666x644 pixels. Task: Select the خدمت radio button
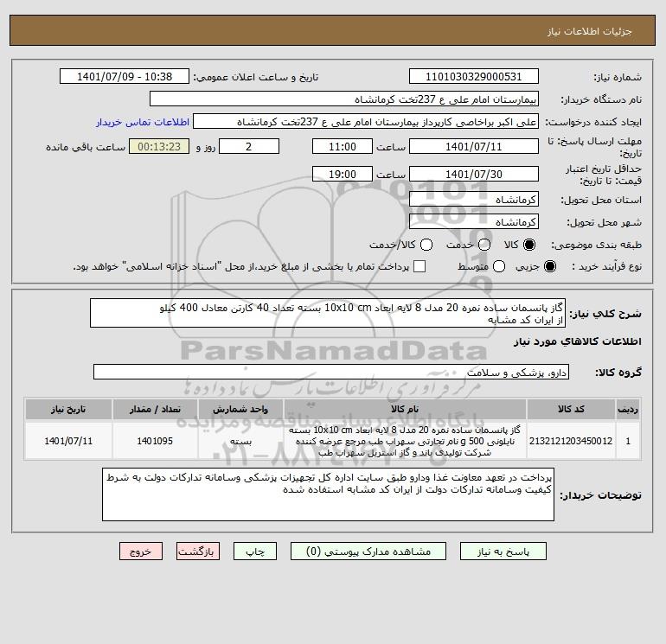coord(484,245)
